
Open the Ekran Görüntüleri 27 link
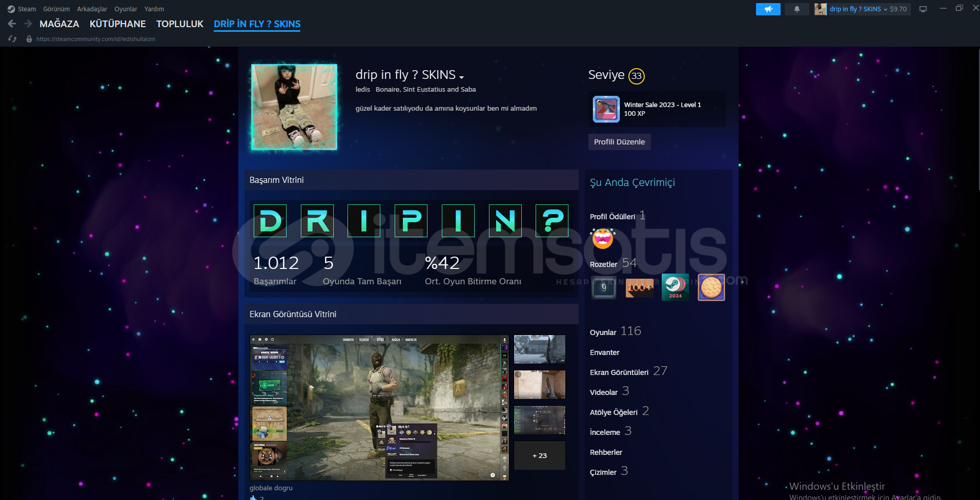pyautogui.click(x=629, y=371)
